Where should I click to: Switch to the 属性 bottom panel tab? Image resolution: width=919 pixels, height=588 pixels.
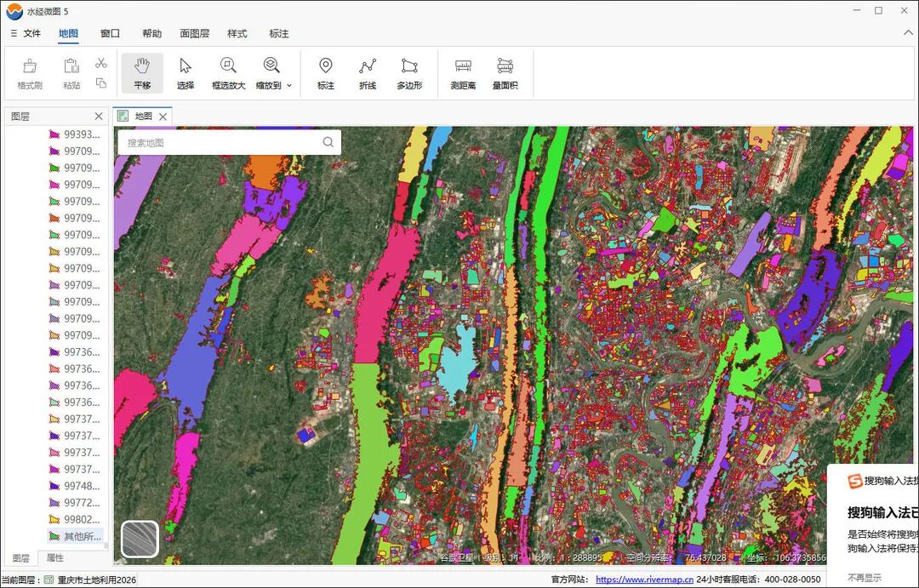click(x=55, y=558)
